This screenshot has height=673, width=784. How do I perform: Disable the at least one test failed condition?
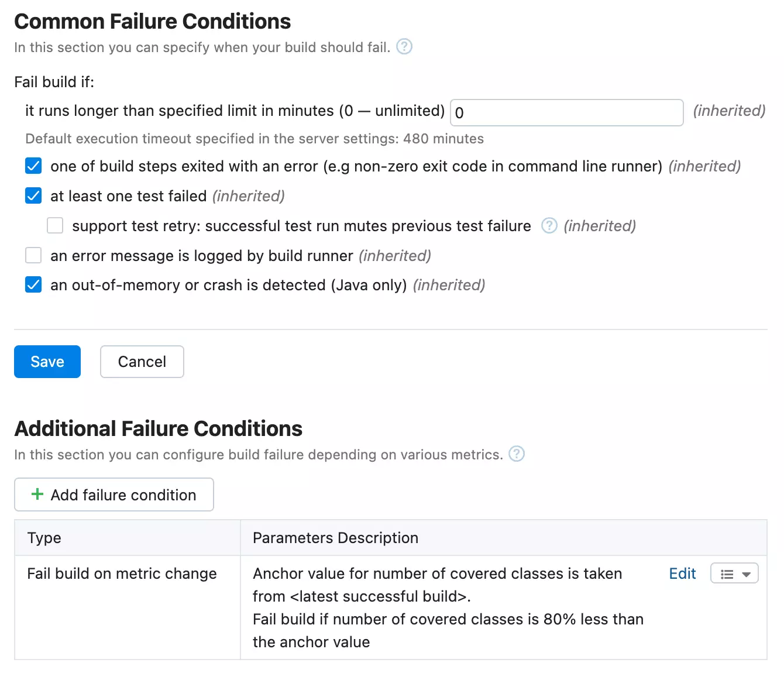(33, 196)
